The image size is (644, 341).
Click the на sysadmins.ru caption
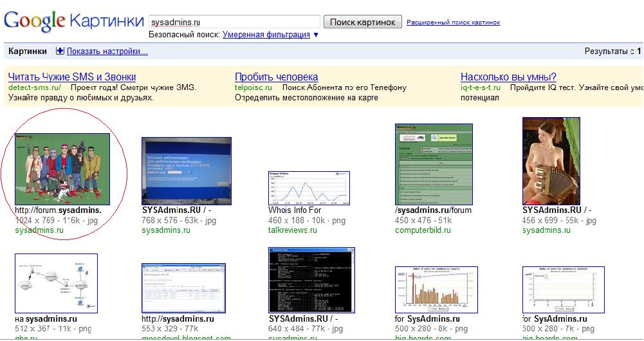46,319
